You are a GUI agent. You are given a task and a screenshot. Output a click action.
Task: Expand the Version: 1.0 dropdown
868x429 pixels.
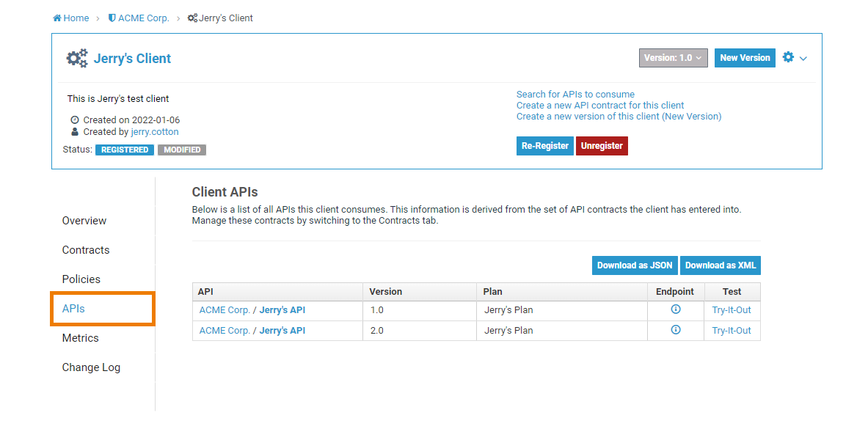click(673, 58)
